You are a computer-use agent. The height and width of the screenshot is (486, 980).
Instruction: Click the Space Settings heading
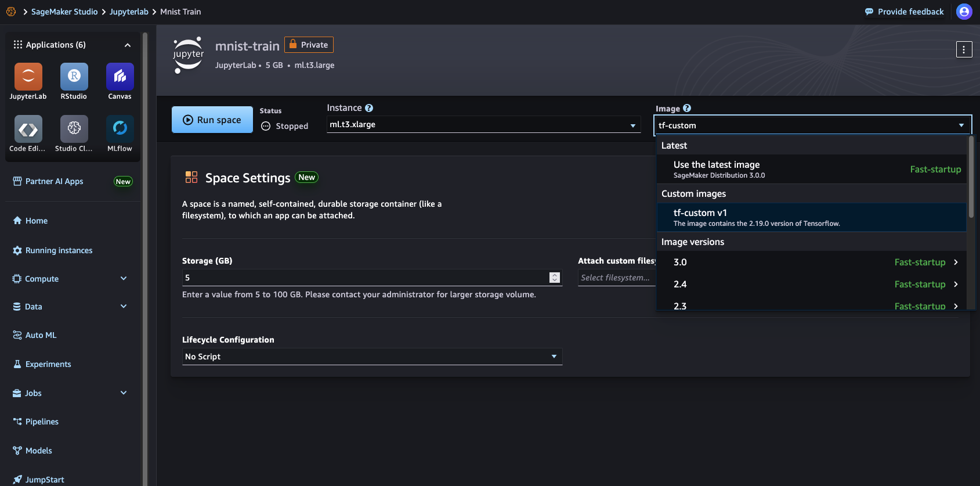[248, 178]
